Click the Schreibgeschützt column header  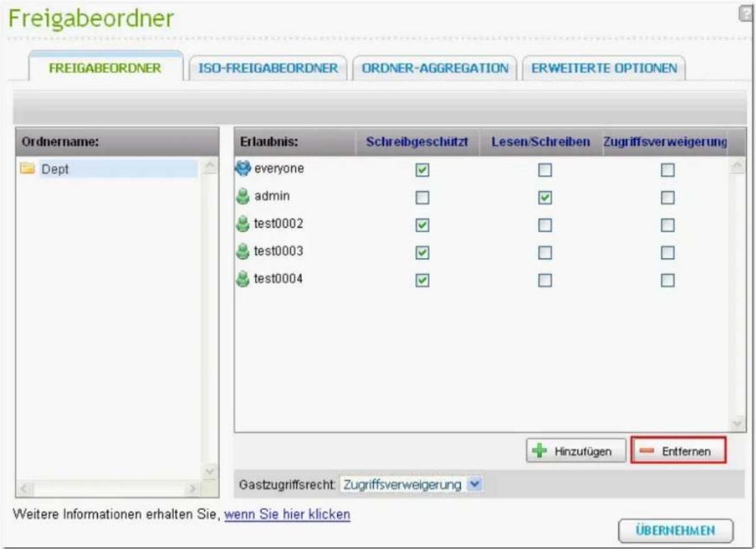(x=417, y=141)
